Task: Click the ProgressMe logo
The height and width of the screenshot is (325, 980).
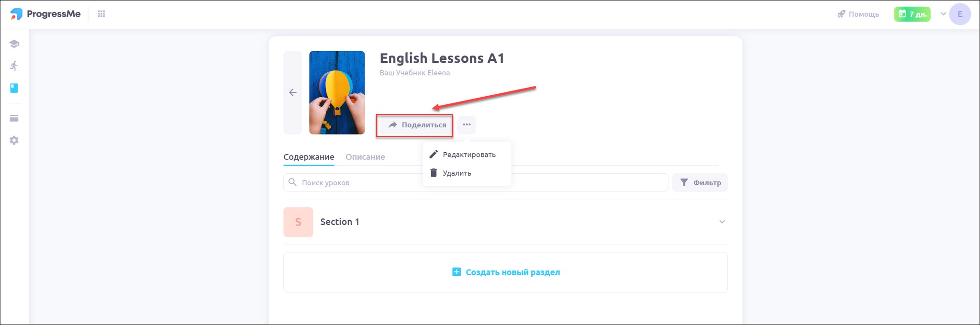Action: click(45, 14)
